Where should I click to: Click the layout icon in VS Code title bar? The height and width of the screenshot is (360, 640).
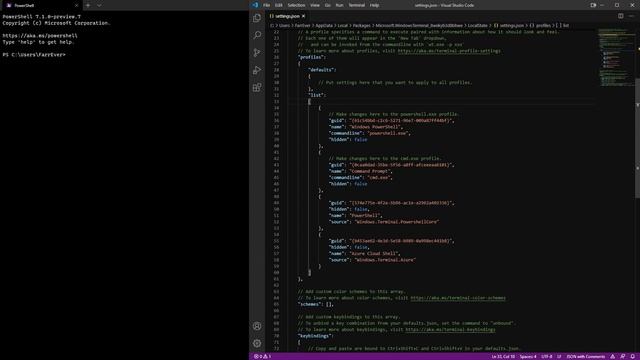pos(593,5)
